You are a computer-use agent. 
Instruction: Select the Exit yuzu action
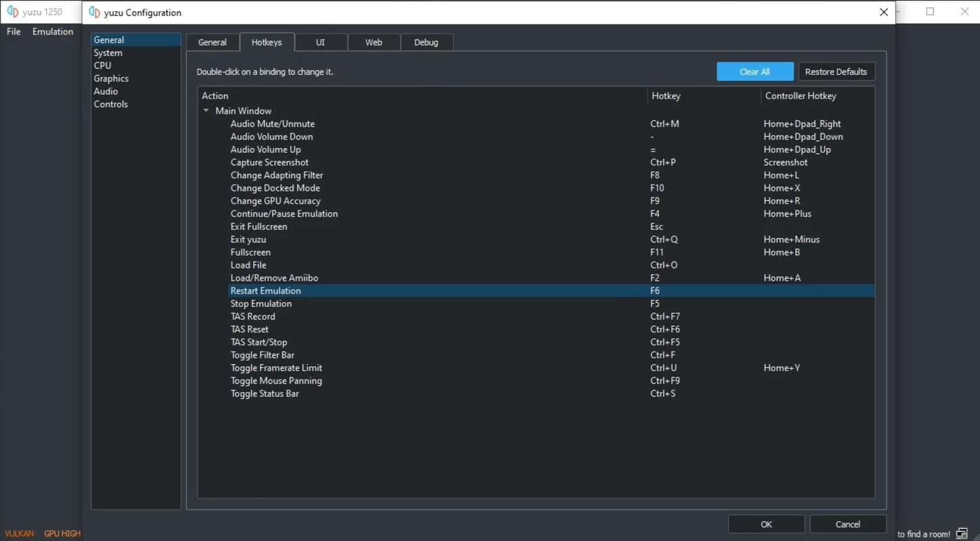click(248, 239)
